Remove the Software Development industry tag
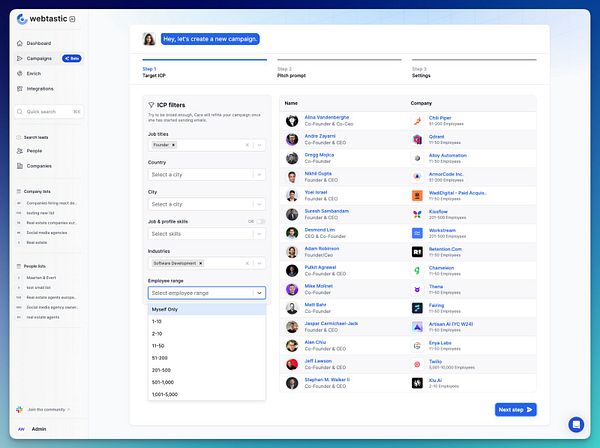The width and height of the screenshot is (600, 448). pos(201,263)
